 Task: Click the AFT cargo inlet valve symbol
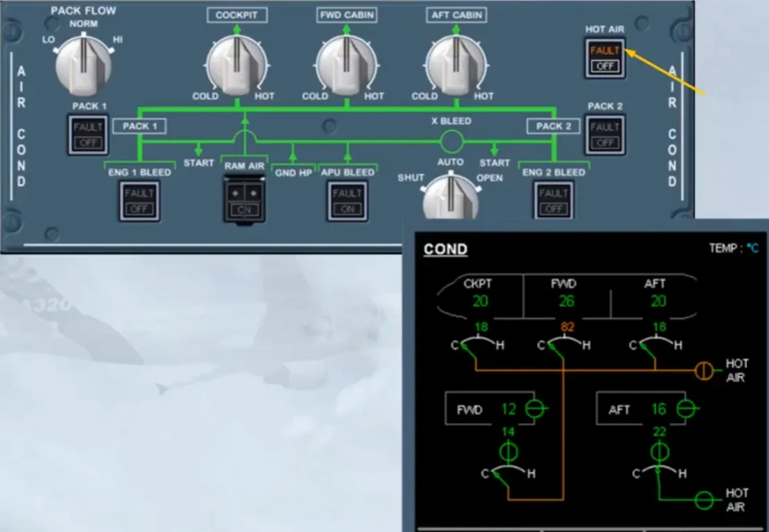[x=686, y=409]
